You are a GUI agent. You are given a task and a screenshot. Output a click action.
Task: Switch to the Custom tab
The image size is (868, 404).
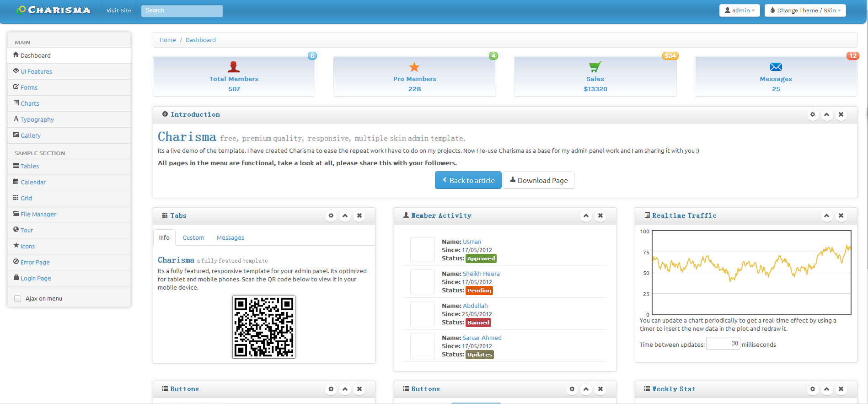[193, 238]
